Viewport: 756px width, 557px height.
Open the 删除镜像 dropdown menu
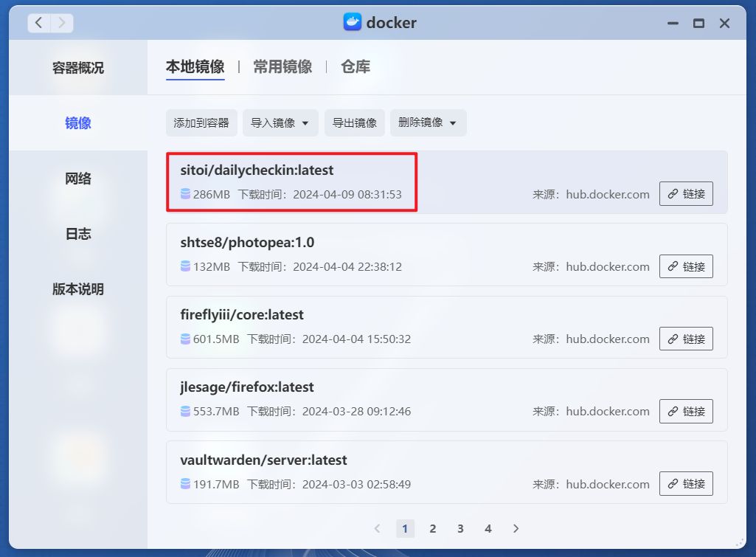[428, 122]
